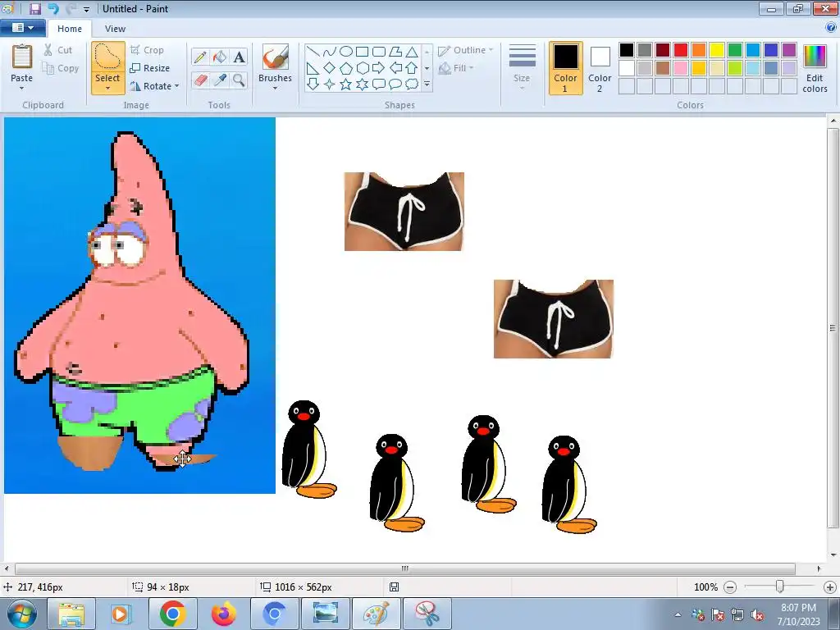The image size is (840, 630).
Task: Select the Up arrow shape
Action: pyautogui.click(x=412, y=68)
